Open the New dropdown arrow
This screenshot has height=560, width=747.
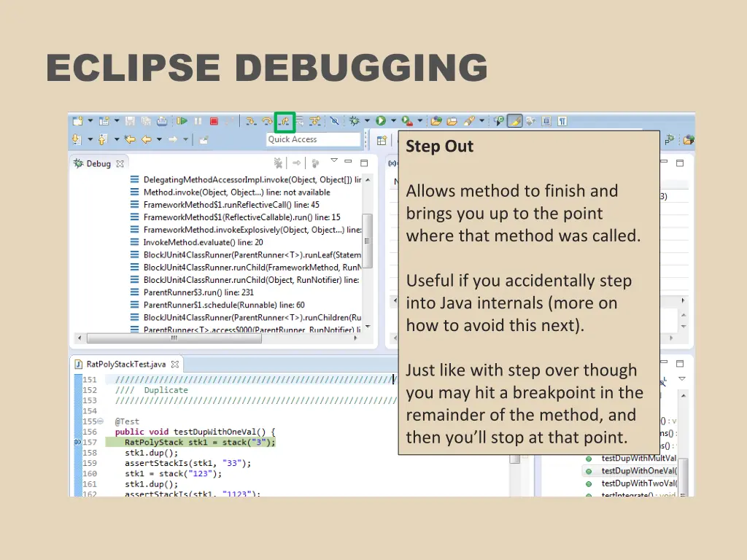[90, 121]
